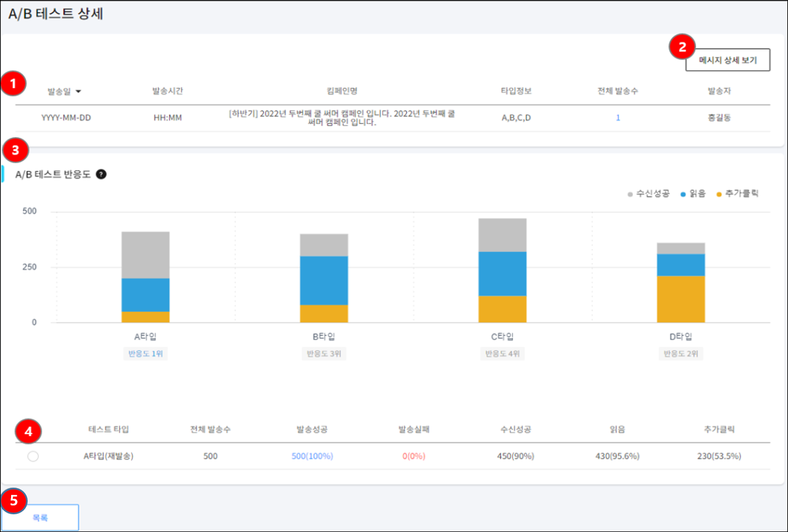This screenshot has width=788, height=532.
Task: Toggle the 수신성공 legend item
Action: point(648,194)
